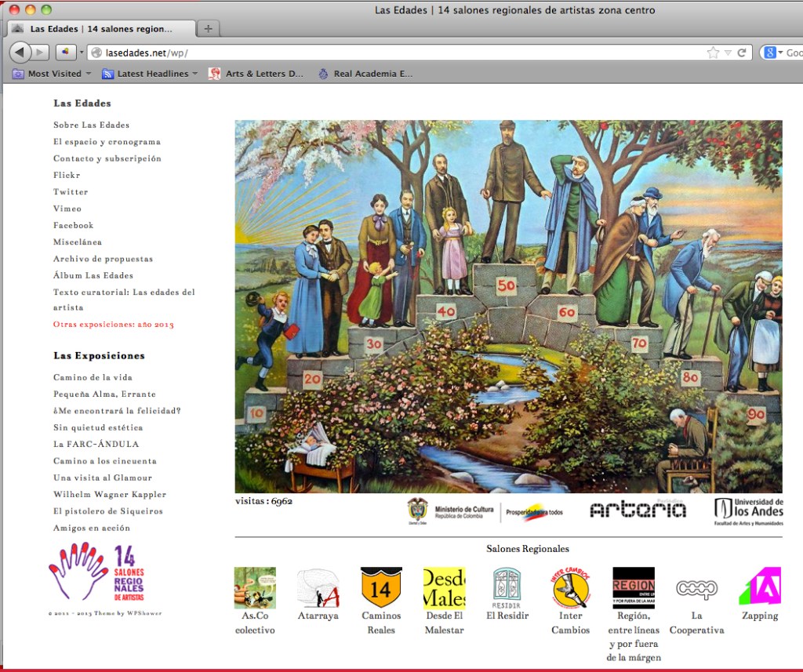Bookmark this page with the star icon
This screenshot has height=672, width=803.
click(x=713, y=53)
